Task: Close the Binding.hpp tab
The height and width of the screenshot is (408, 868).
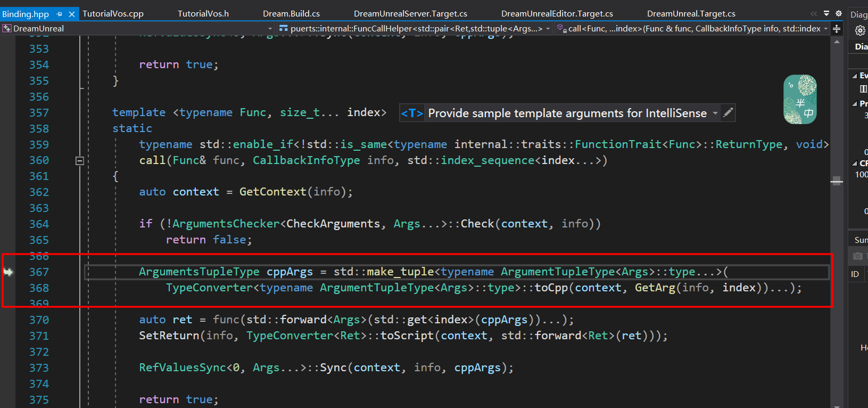Action: click(72, 14)
